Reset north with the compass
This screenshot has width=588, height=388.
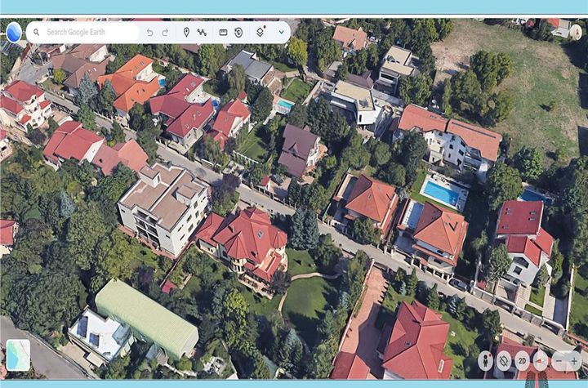pos(541,361)
